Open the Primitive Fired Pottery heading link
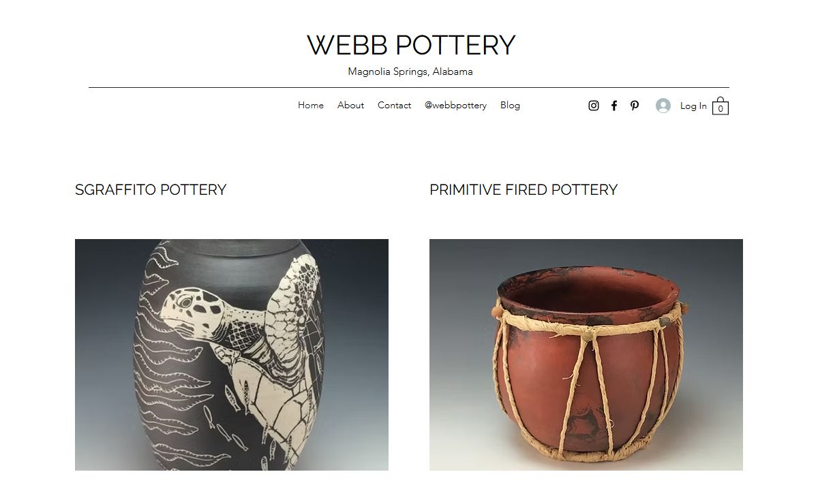 pos(524,190)
